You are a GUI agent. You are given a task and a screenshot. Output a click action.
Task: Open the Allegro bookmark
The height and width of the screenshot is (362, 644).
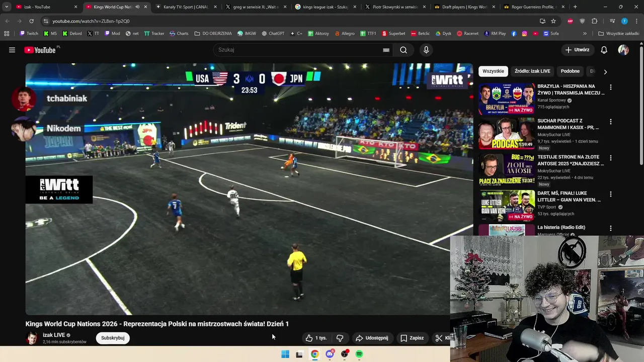[344, 34]
